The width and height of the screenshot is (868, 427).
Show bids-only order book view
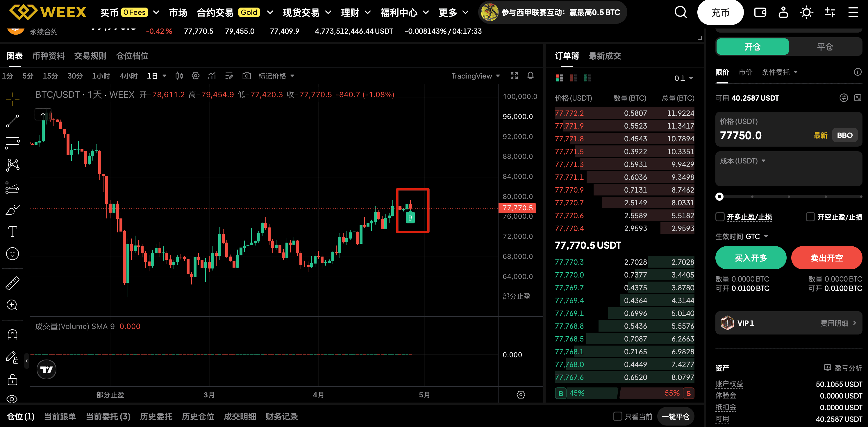point(587,78)
